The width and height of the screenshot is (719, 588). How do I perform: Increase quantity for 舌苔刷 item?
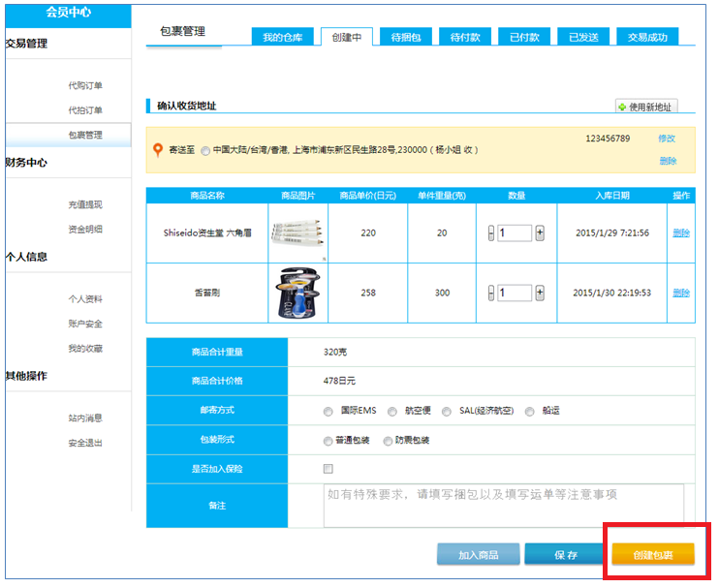540,293
